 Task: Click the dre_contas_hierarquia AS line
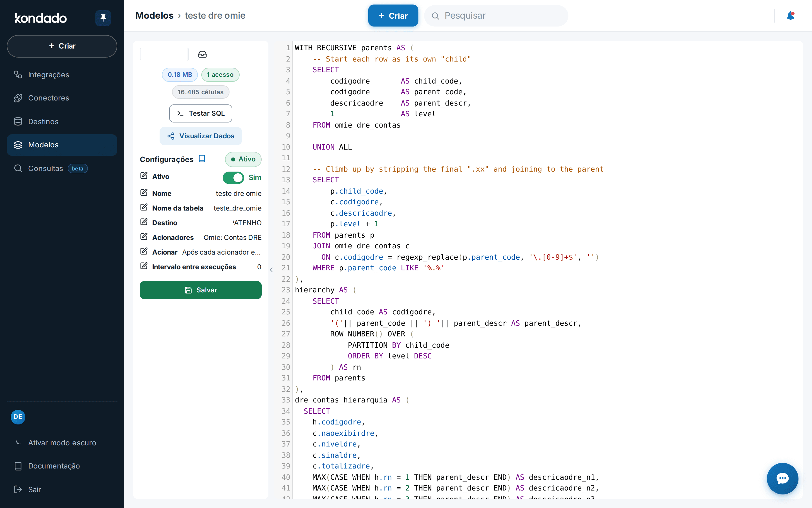(352, 400)
